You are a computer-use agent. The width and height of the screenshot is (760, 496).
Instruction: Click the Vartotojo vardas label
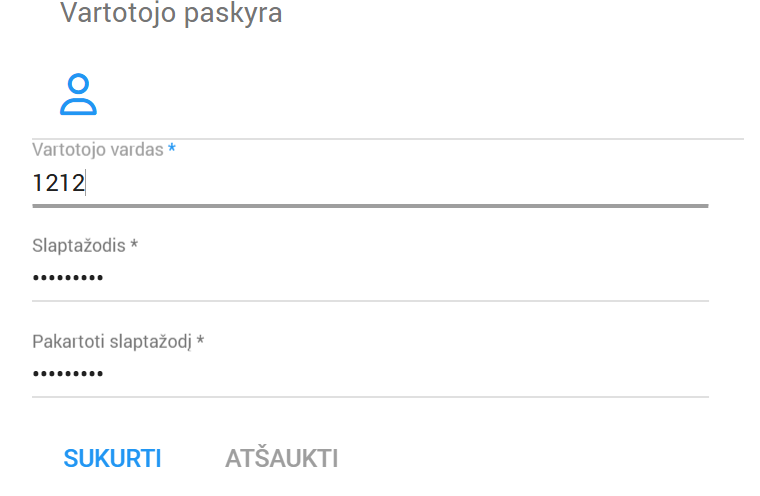pos(98,149)
